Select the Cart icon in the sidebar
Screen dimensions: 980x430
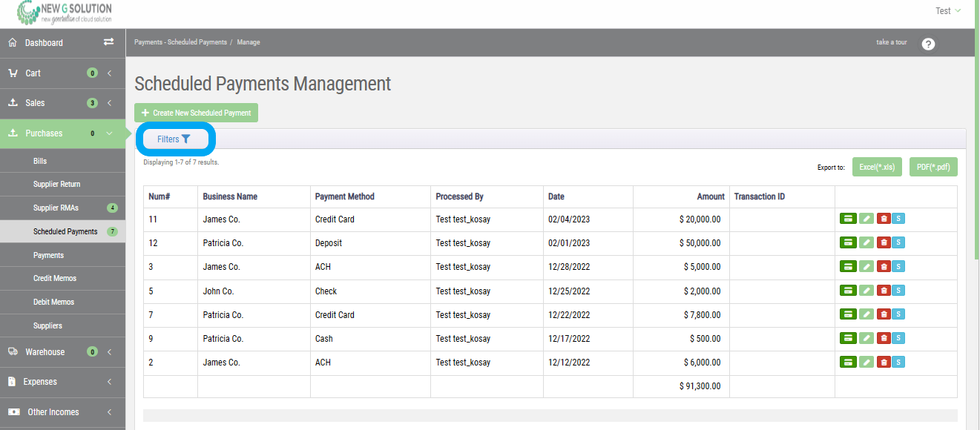[x=13, y=73]
